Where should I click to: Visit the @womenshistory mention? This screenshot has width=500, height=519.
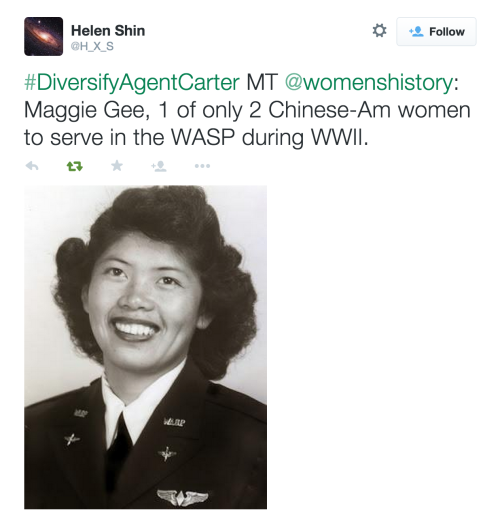(369, 82)
